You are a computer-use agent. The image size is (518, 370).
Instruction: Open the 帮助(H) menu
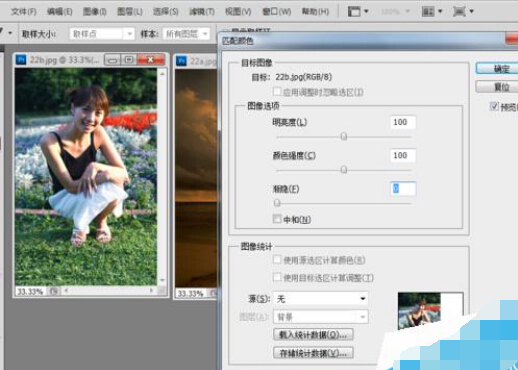pyautogui.click(x=315, y=12)
